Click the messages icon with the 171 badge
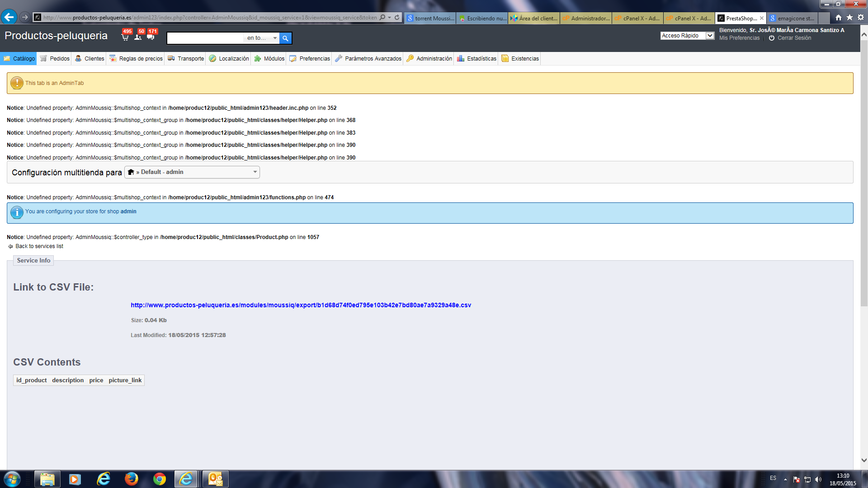Image resolution: width=868 pixels, height=488 pixels. [x=151, y=37]
